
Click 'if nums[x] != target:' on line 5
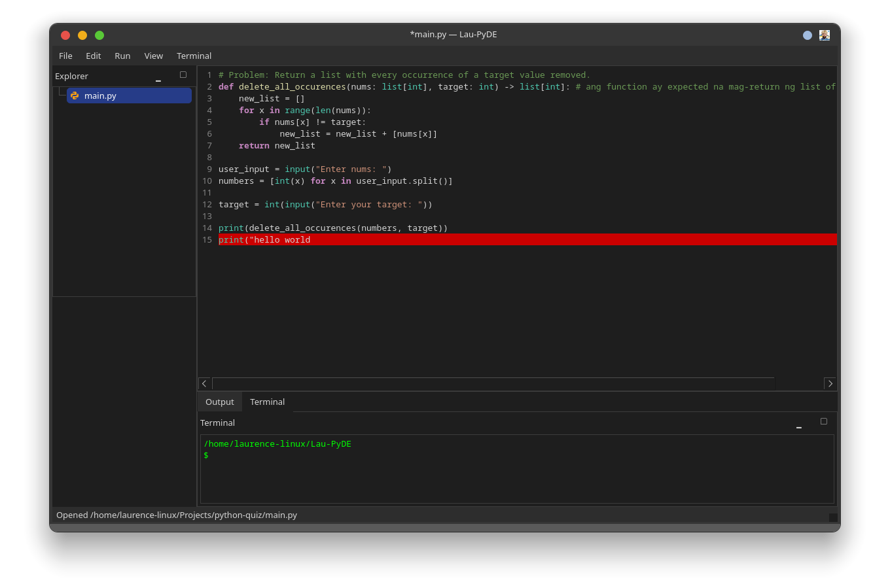(x=313, y=122)
